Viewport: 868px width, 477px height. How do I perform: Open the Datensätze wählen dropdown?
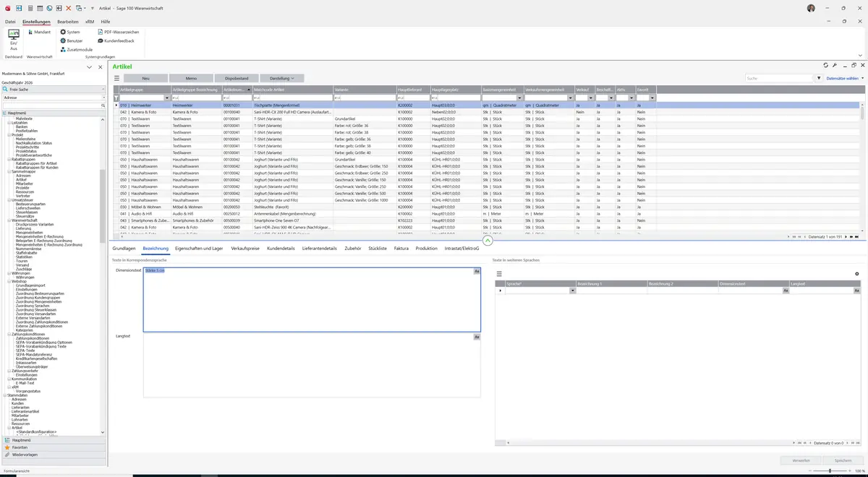(x=845, y=78)
